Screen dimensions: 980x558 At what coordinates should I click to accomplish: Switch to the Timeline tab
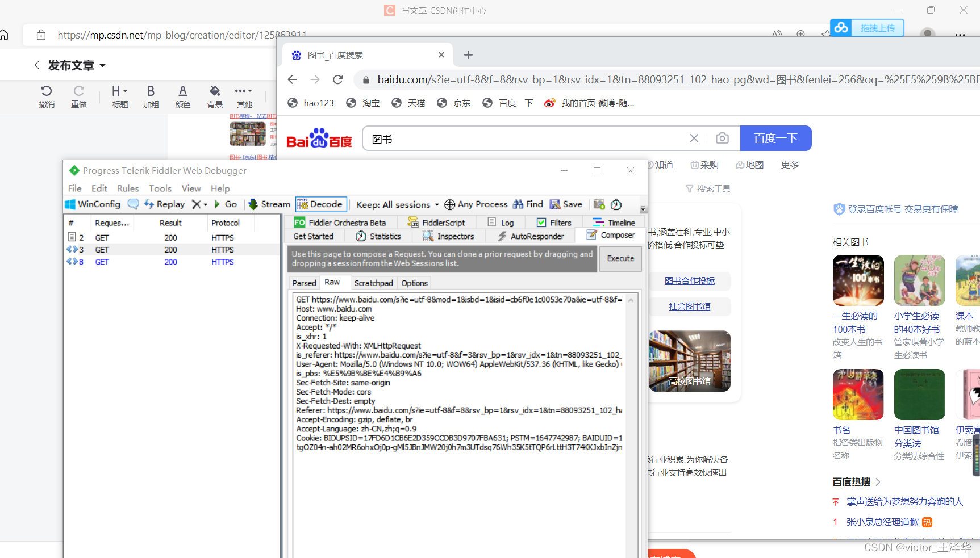pos(614,223)
